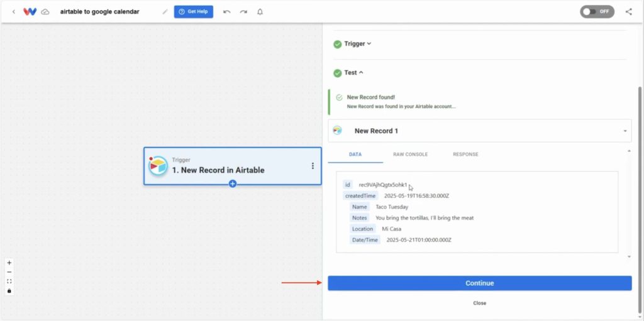The width and height of the screenshot is (644, 321).
Task: Open notifications bell
Action: pos(260,12)
